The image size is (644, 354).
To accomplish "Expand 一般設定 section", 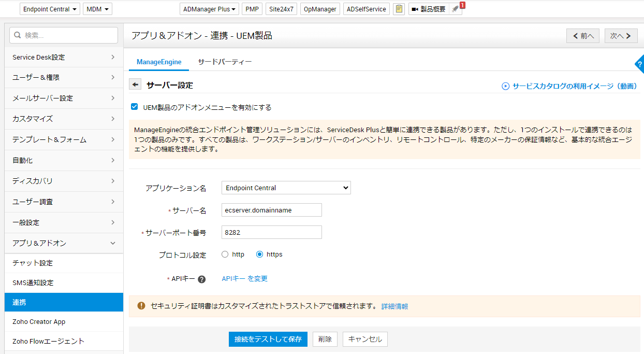I will coord(64,222).
